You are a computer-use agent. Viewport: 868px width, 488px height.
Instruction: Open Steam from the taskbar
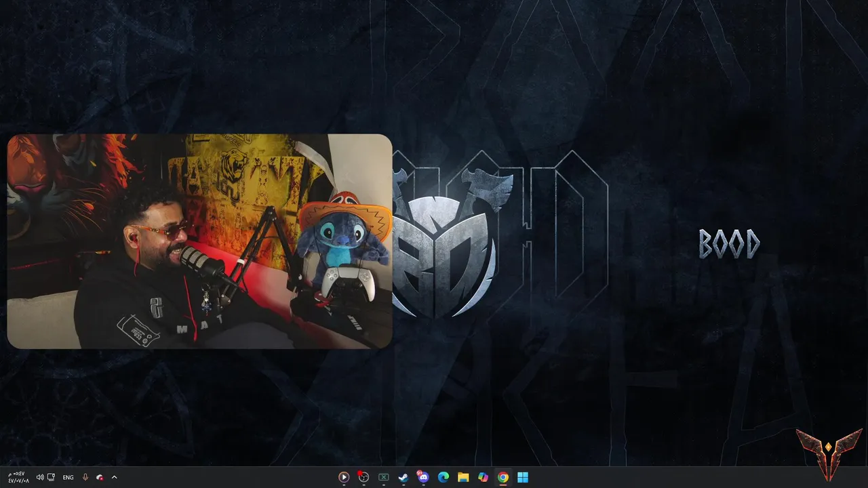click(x=403, y=477)
